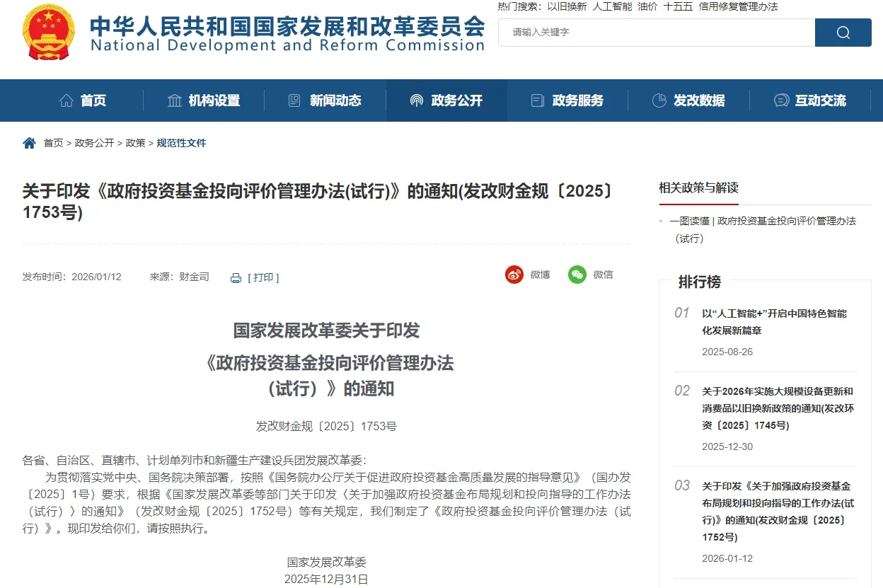Click the 相关政策与解读 section heading
The height and width of the screenshot is (588, 883).
click(698, 188)
